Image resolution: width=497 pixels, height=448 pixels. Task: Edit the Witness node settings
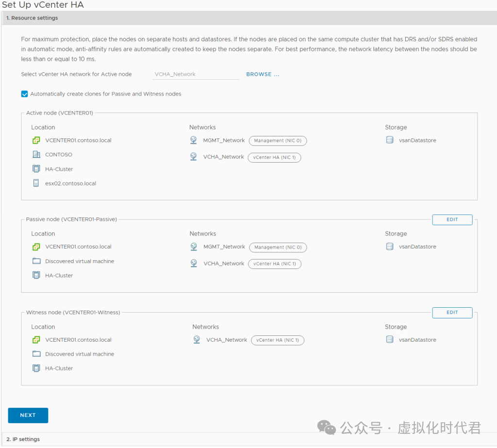click(x=452, y=313)
